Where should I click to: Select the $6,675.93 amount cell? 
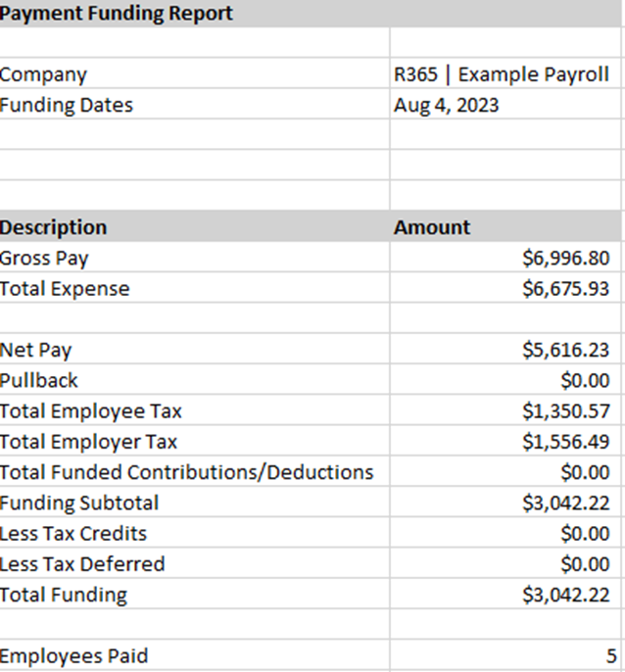pyautogui.click(x=505, y=288)
